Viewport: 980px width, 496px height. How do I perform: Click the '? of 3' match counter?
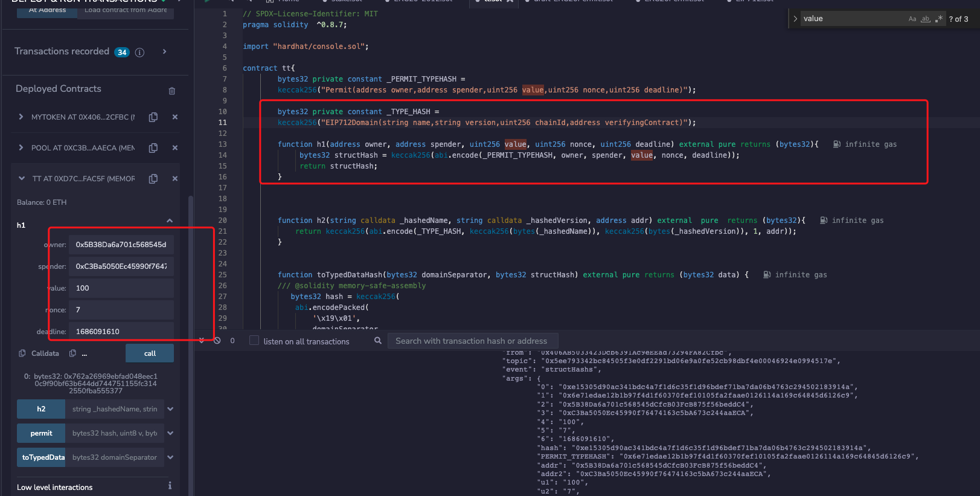coord(958,19)
